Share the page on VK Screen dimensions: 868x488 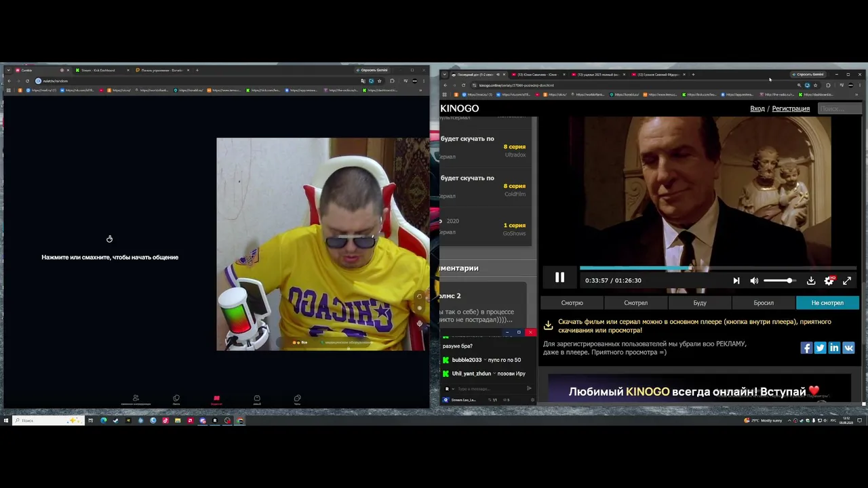[848, 348]
